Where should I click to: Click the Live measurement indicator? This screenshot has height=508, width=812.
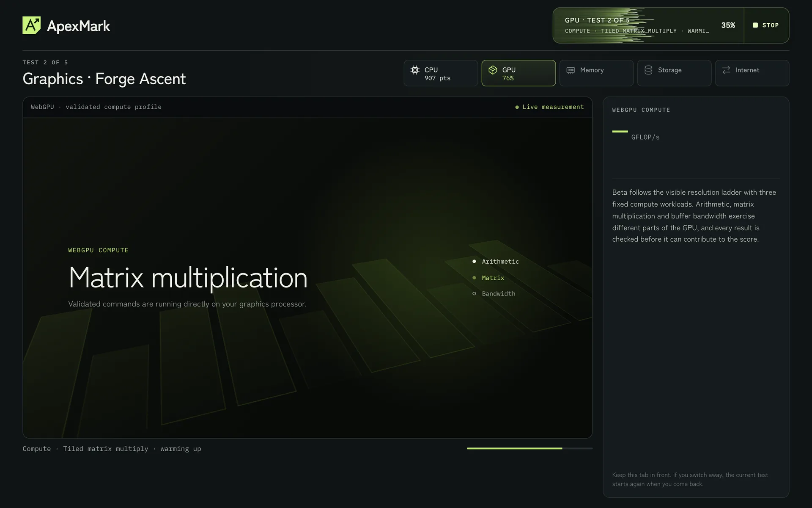(x=549, y=107)
